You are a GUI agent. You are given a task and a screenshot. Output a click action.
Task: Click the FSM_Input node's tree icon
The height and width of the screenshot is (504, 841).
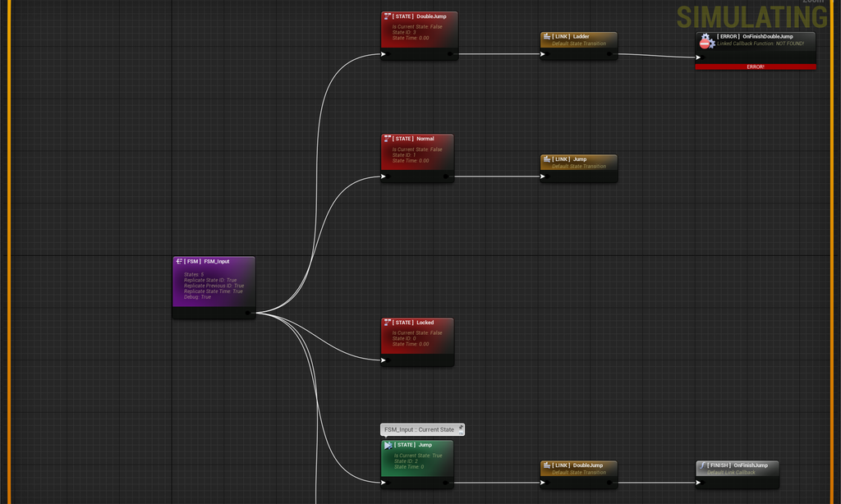179,261
